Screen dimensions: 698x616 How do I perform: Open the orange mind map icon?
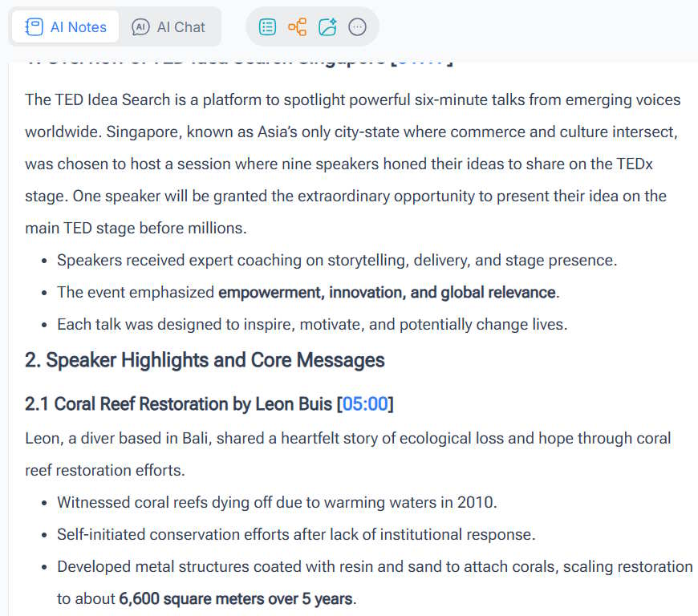[298, 27]
